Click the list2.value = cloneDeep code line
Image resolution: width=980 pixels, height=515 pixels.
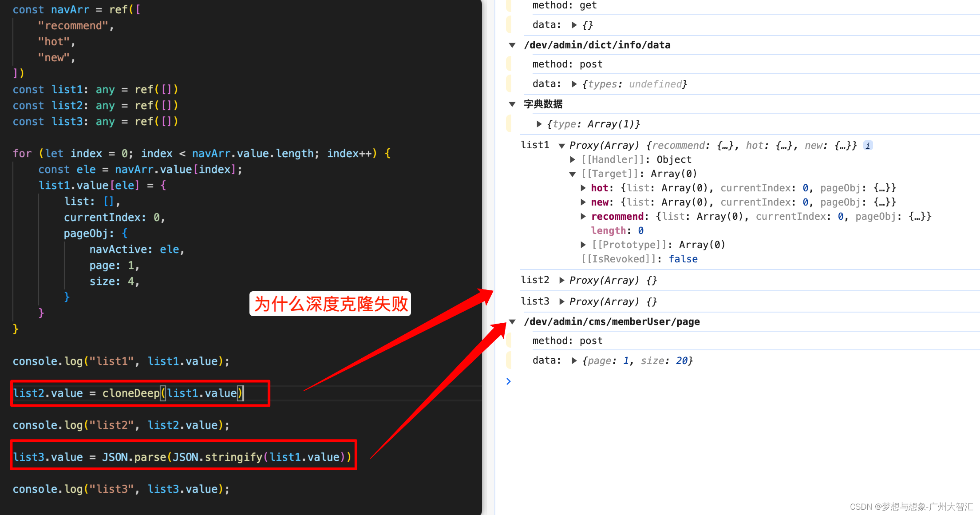(128, 393)
